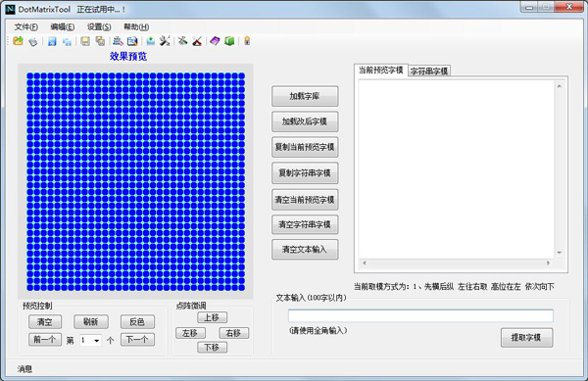Shift dot matrix left with 左移
Screen dimensions: 588x381
[190, 333]
